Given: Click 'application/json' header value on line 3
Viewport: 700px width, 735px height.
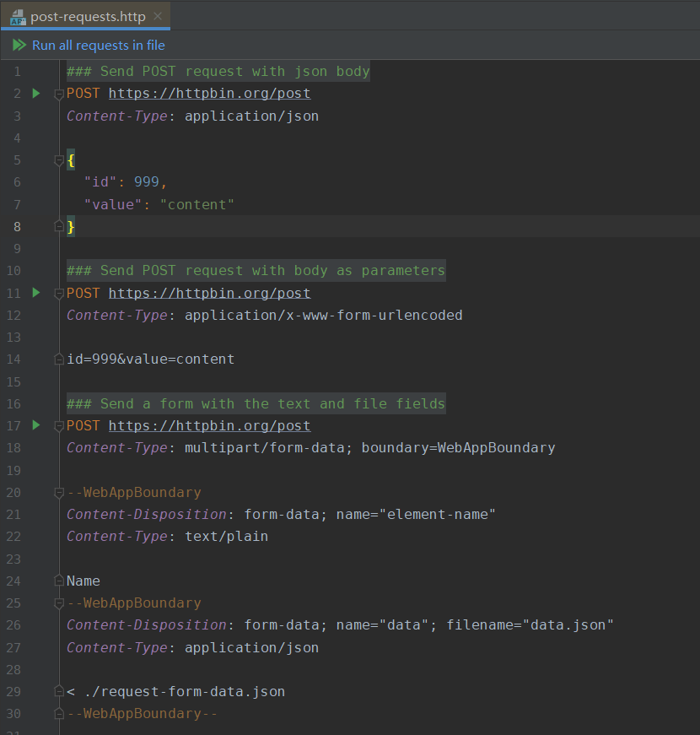Looking at the screenshot, I should click(x=251, y=116).
